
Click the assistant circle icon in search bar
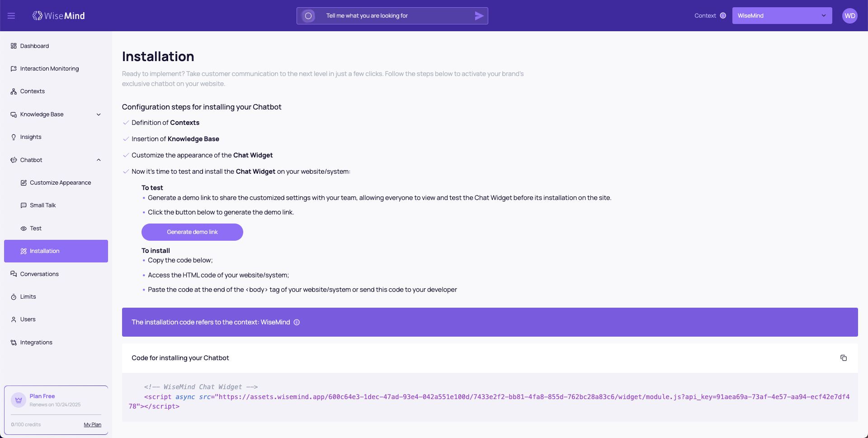pos(308,16)
